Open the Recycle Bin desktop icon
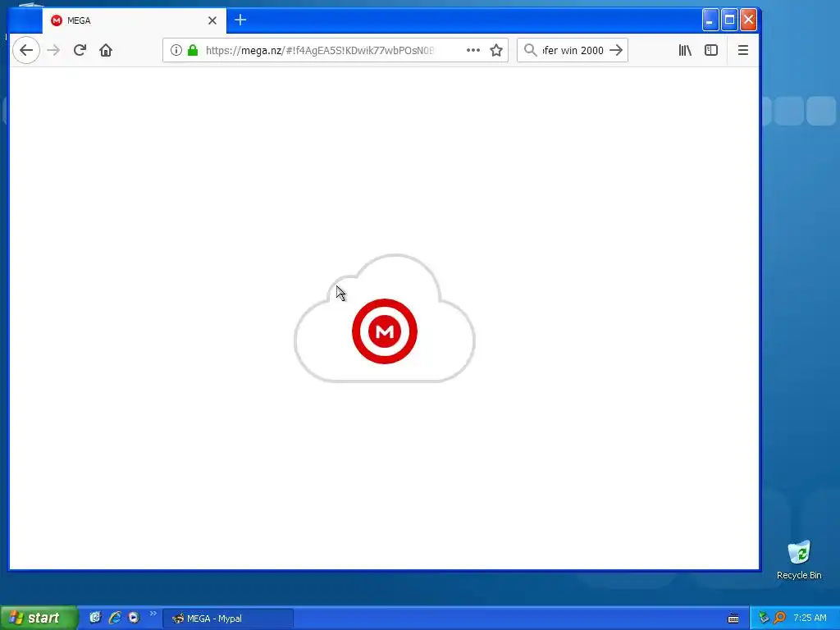 tap(799, 559)
